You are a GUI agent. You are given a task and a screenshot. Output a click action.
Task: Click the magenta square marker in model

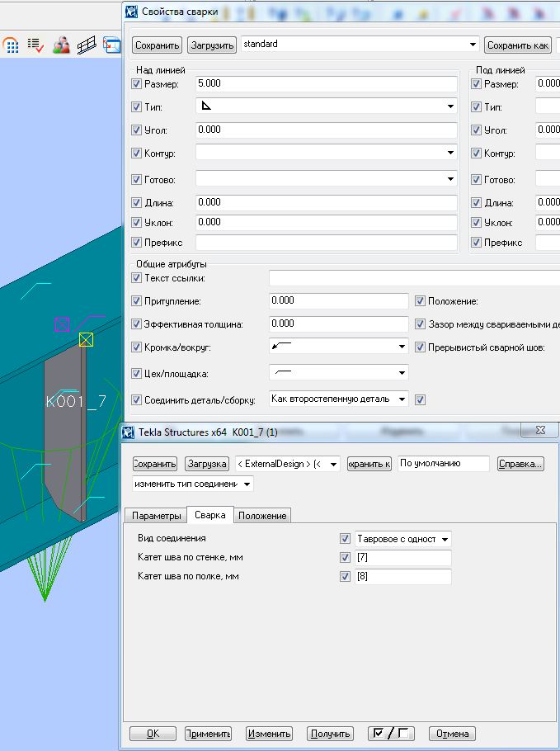[x=61, y=324]
